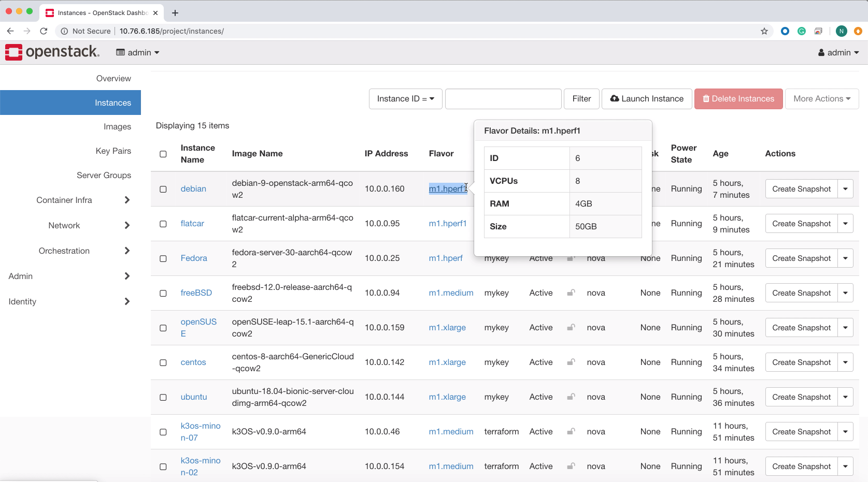Open a new browser tab with plus

tap(175, 13)
